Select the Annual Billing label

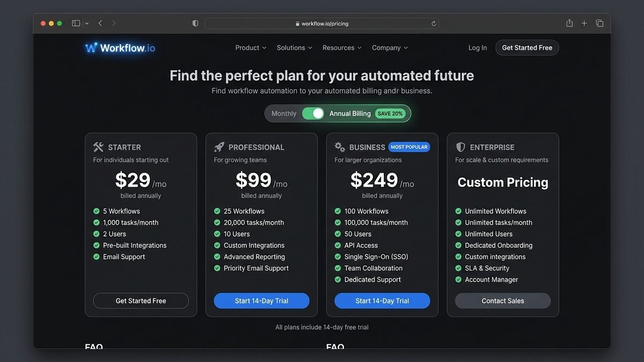pyautogui.click(x=350, y=113)
